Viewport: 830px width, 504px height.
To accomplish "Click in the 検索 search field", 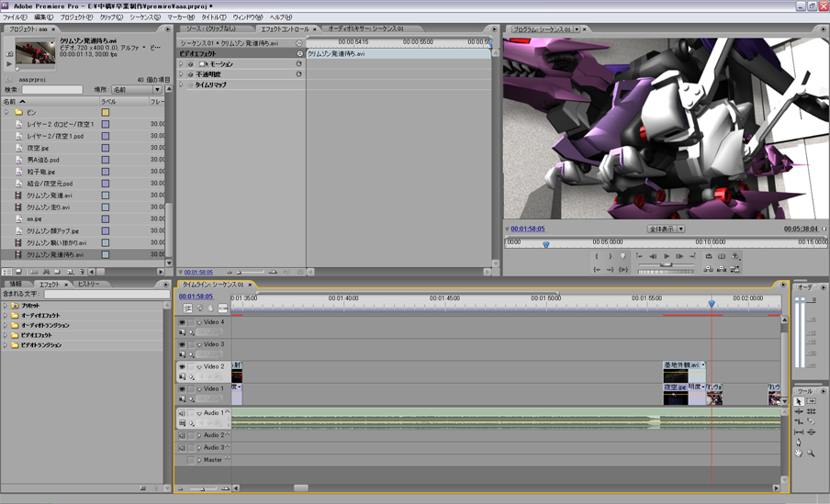I will 51,89.
